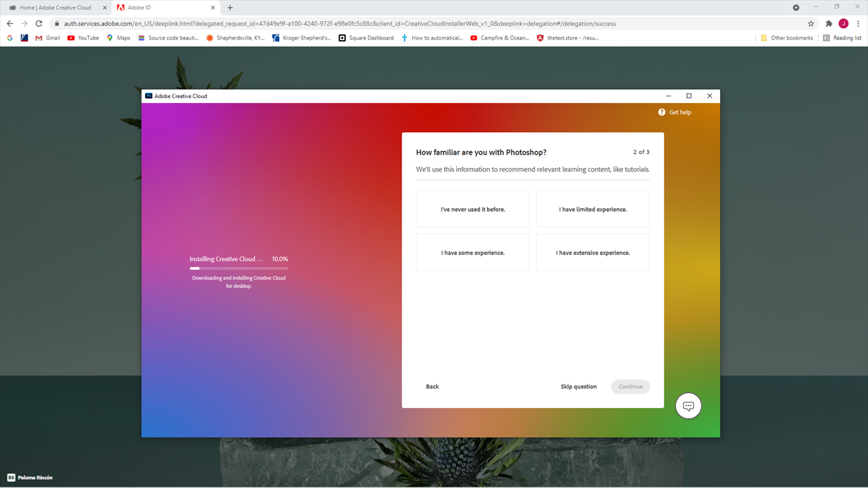Open the Source code beauti... bookmark

coord(168,38)
